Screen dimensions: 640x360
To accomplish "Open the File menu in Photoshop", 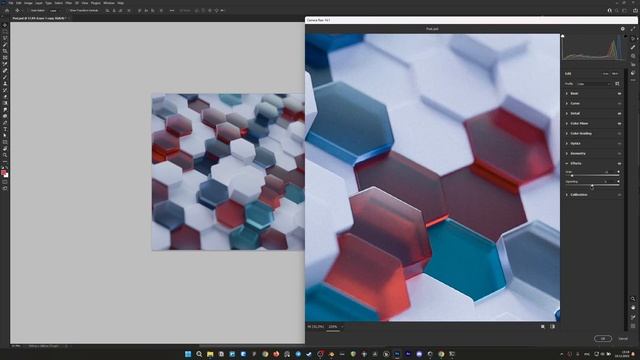I will click(11, 3).
